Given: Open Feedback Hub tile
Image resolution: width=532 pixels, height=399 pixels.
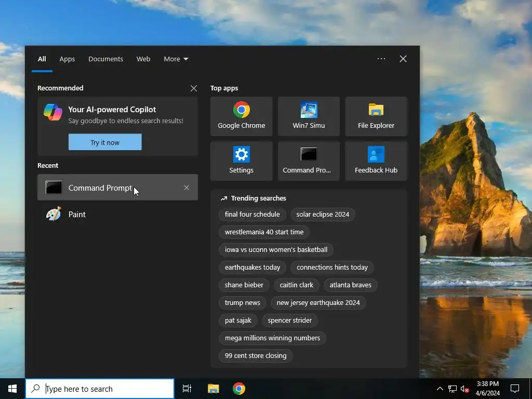Looking at the screenshot, I should (x=376, y=161).
